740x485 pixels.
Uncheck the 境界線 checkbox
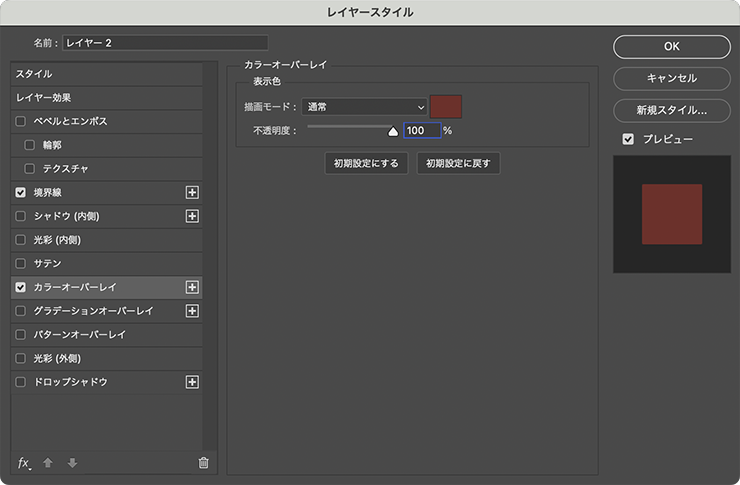pos(21,192)
